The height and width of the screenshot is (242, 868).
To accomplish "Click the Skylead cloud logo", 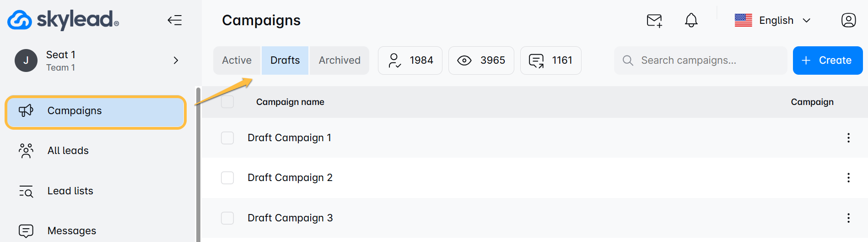I will [20, 20].
